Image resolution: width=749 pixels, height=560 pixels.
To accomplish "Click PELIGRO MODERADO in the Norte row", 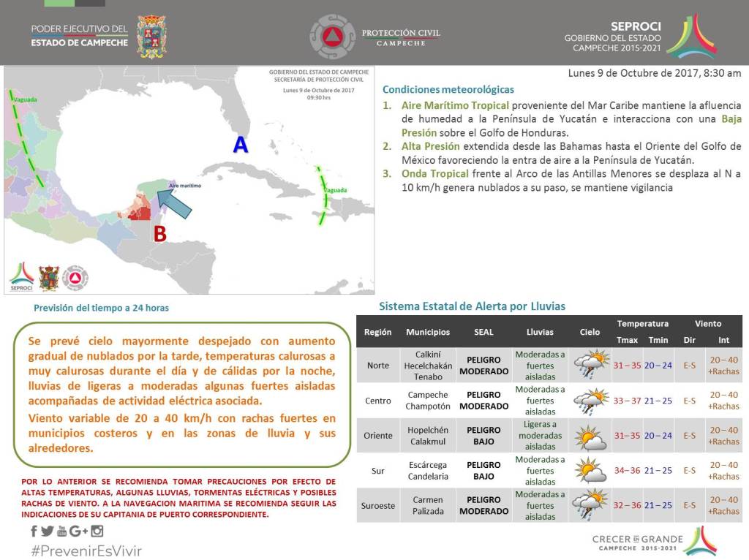I will pyautogui.click(x=483, y=366).
